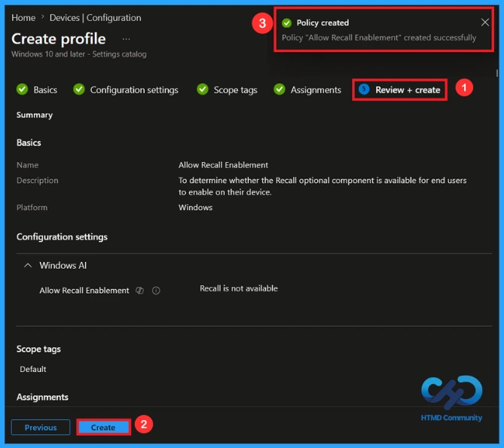504x448 pixels.
Task: Collapse the Windows AI section chevron
Action: pyautogui.click(x=28, y=266)
